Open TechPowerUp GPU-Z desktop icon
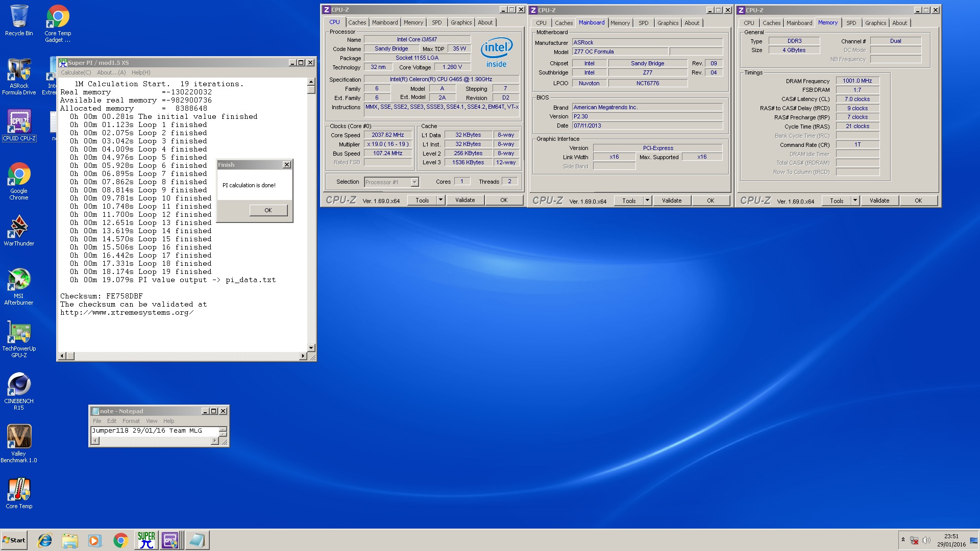This screenshot has height=551, width=980. point(19,339)
